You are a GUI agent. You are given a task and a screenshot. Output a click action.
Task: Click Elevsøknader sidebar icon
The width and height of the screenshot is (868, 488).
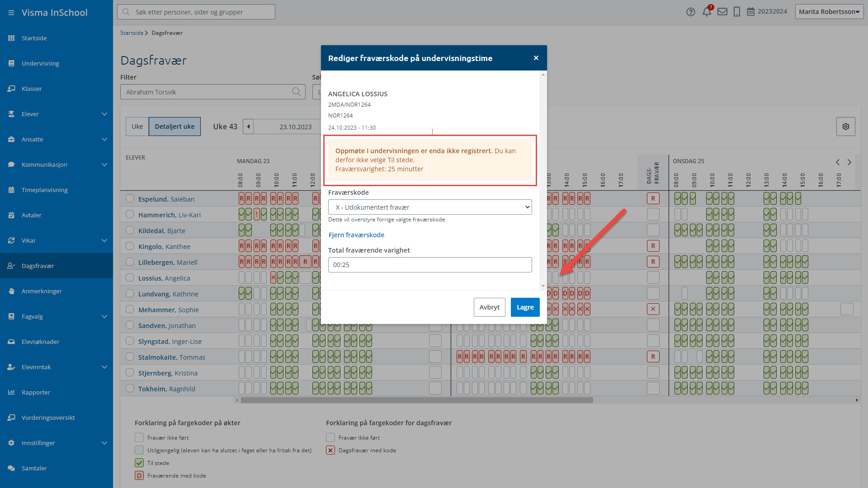[x=11, y=342]
